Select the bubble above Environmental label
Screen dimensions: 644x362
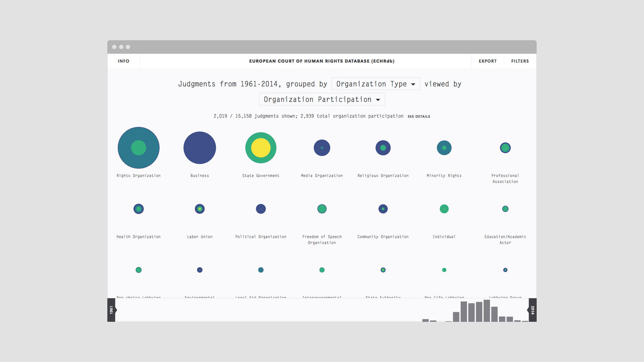click(x=200, y=270)
